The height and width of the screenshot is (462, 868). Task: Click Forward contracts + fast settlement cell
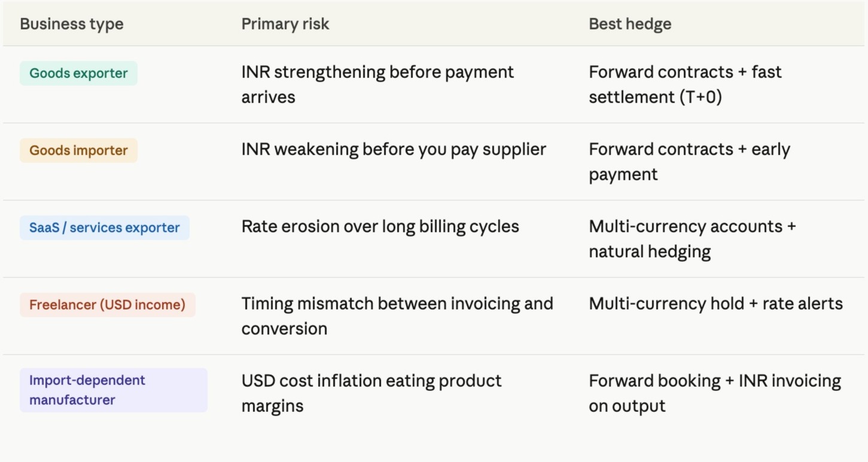(685, 84)
